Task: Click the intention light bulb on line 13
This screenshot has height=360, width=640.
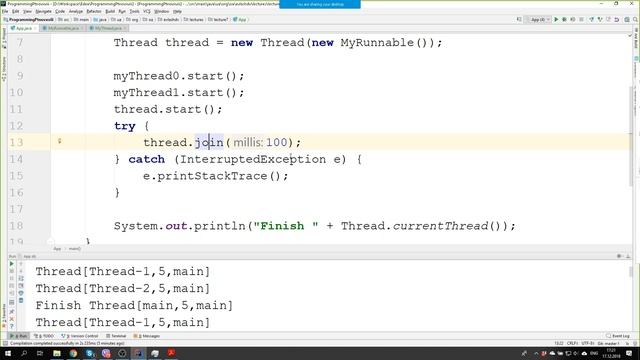Action: [60, 141]
